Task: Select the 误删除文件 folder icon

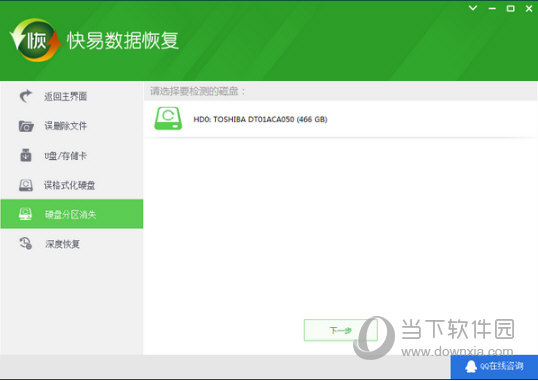Action: (26, 126)
